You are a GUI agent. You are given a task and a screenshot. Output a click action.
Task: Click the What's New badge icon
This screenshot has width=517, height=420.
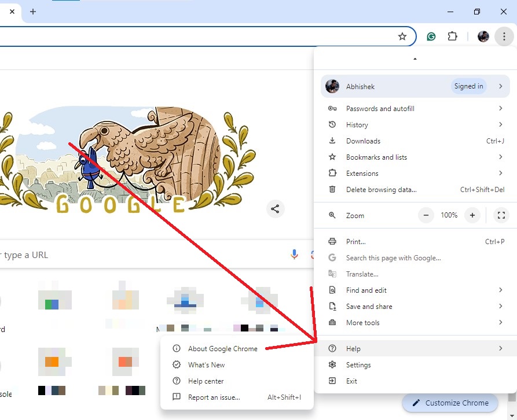click(177, 364)
